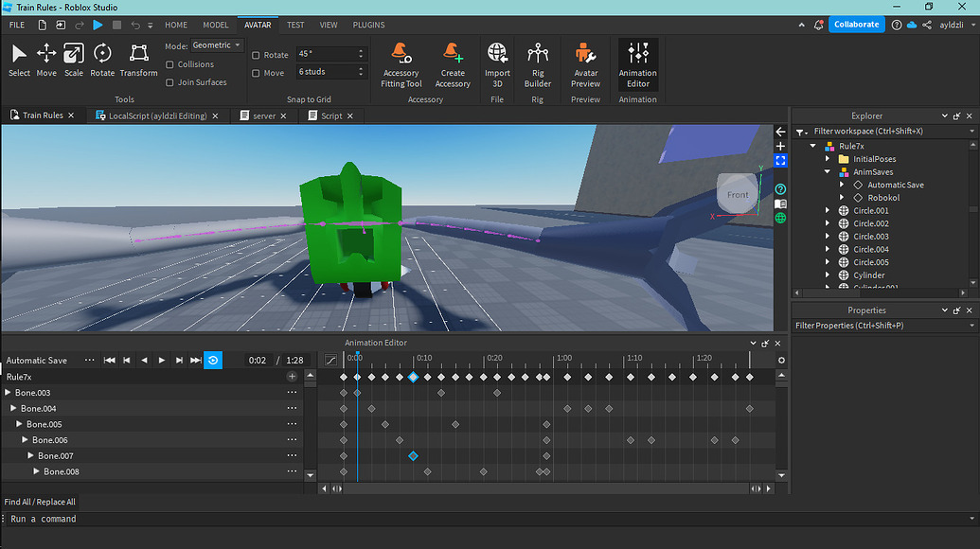Image resolution: width=980 pixels, height=549 pixels.
Task: Go to first frame in animation editor
Action: pos(110,361)
